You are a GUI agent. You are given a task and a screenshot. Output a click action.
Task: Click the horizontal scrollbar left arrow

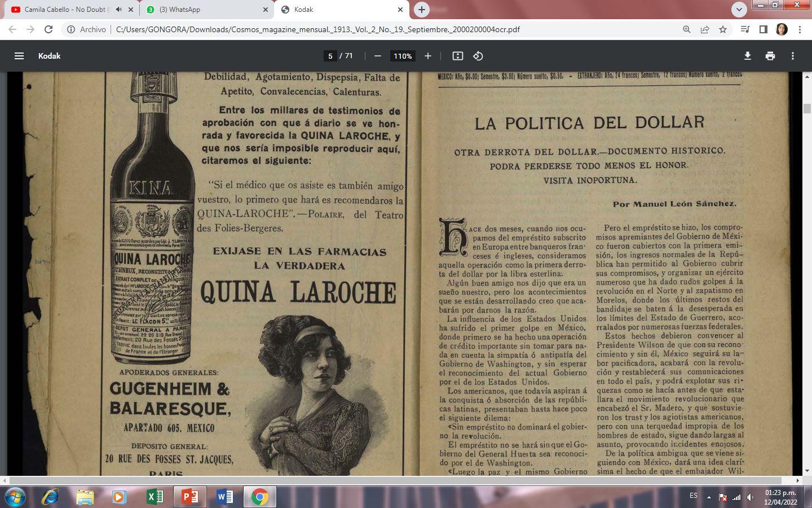[x=4, y=481]
